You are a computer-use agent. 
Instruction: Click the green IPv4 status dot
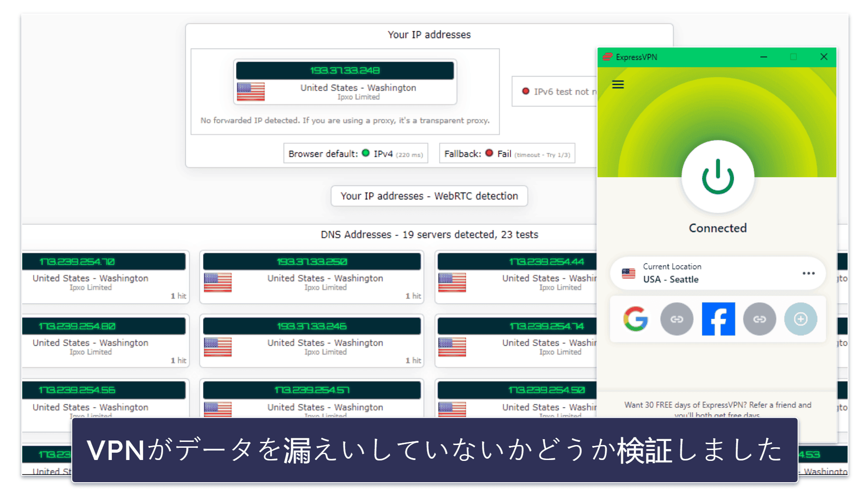(366, 153)
